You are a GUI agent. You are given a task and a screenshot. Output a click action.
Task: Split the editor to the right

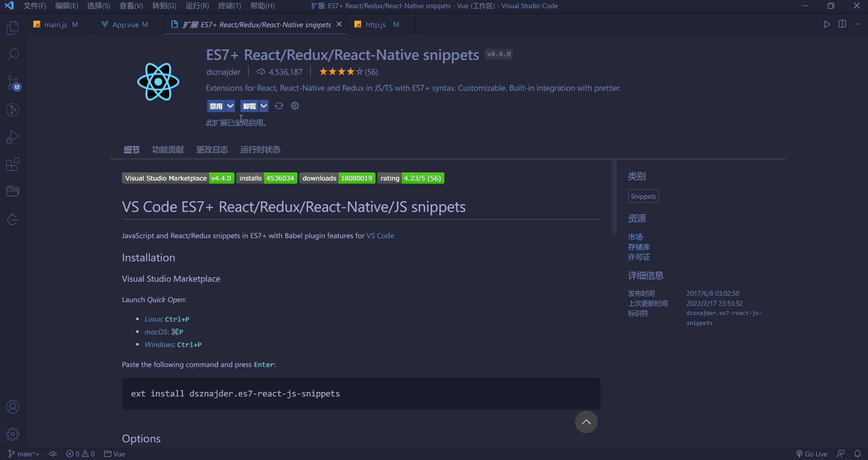842,24
